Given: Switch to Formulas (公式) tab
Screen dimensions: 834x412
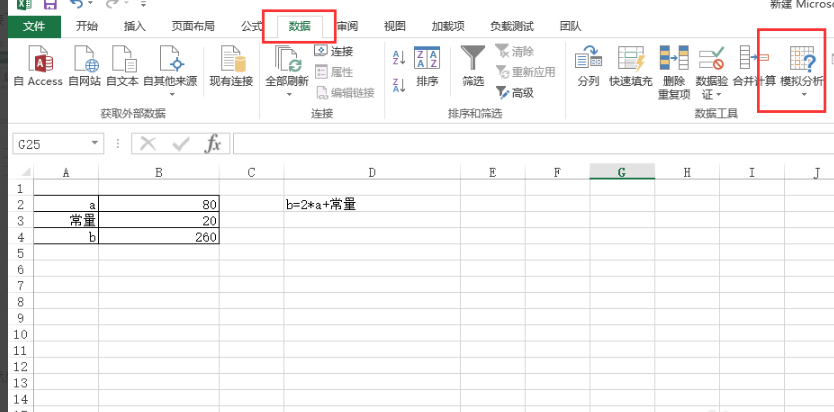Looking at the screenshot, I should [x=252, y=27].
